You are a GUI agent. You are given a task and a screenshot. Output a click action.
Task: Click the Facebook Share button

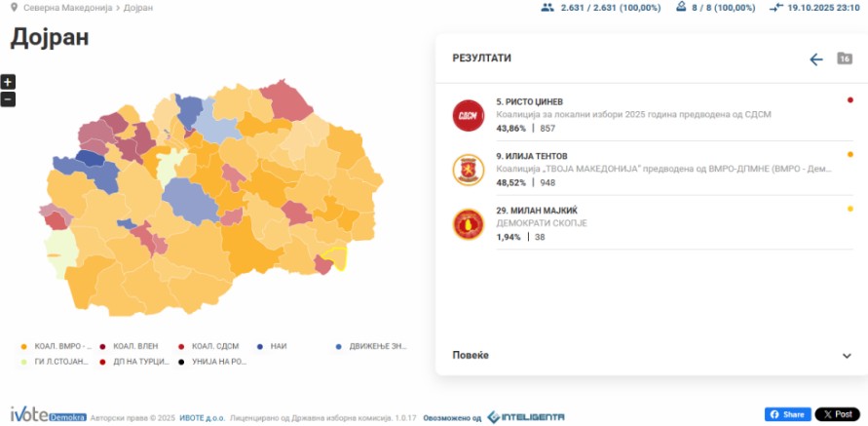[787, 414]
